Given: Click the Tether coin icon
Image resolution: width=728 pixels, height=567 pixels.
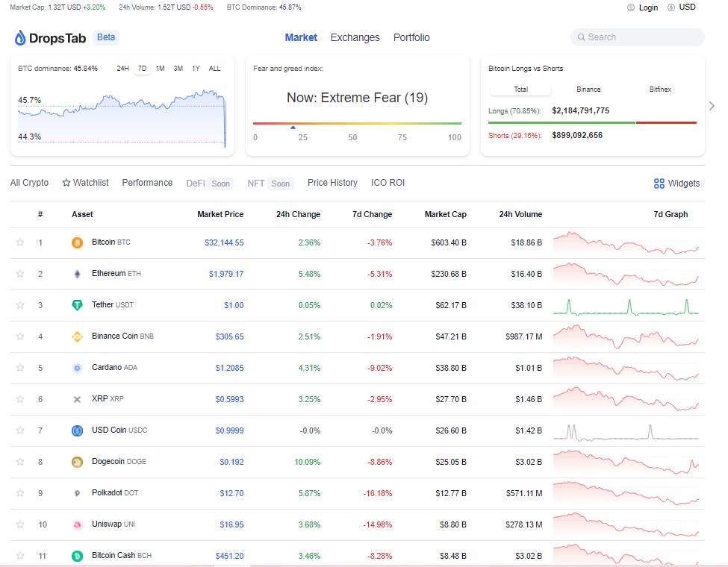Looking at the screenshot, I should (x=77, y=305).
